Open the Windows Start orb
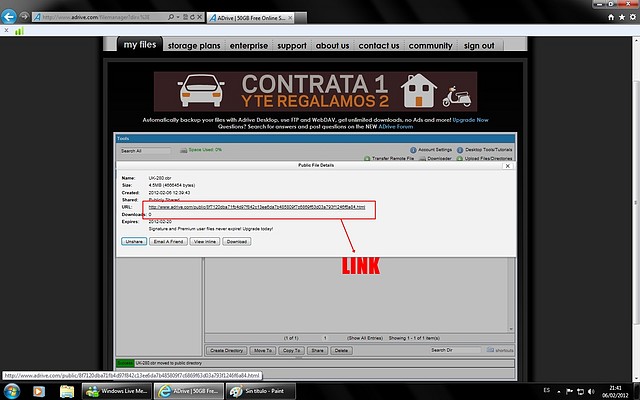640x400 pixels. (11, 391)
